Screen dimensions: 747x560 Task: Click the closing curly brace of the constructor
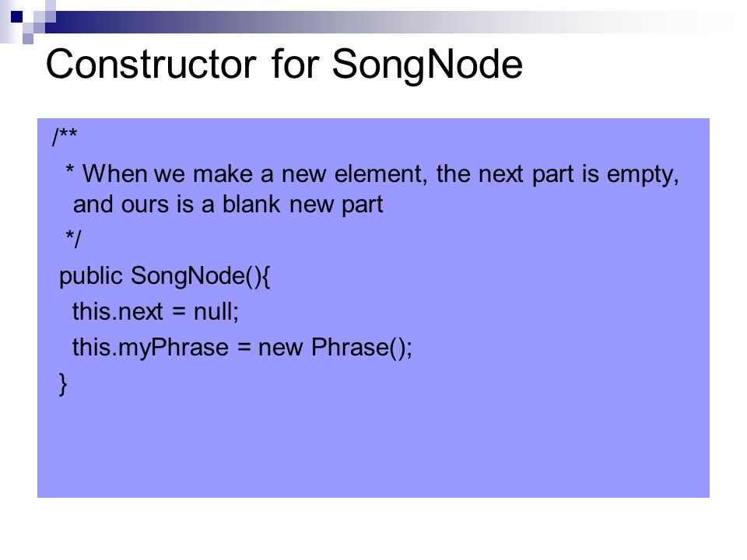(x=63, y=383)
